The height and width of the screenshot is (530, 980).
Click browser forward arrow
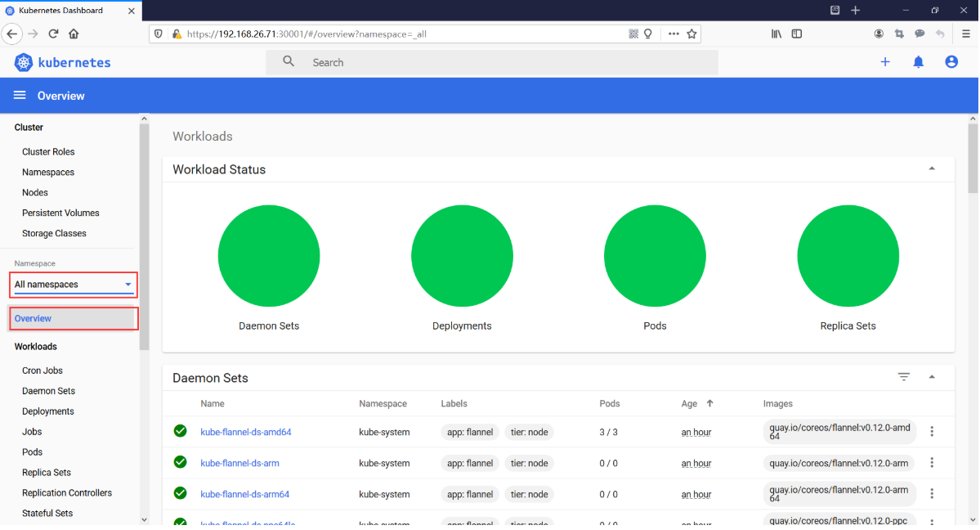click(x=34, y=34)
